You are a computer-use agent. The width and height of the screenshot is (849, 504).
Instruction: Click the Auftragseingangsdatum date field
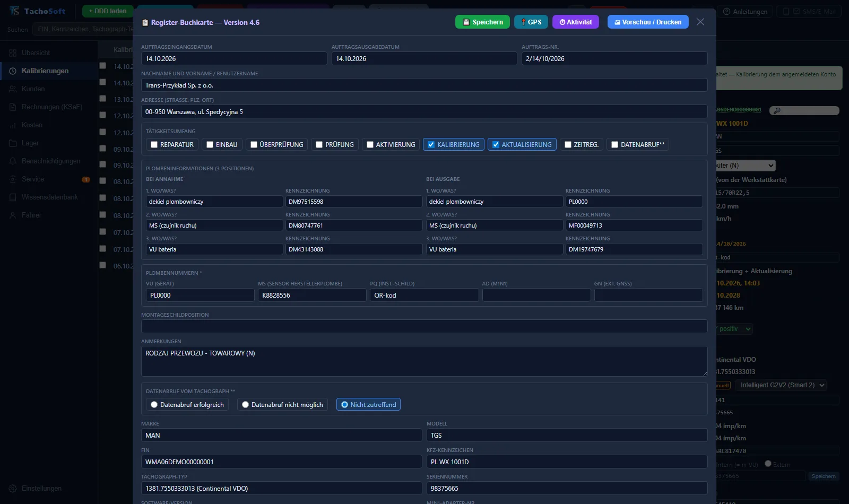click(x=234, y=58)
